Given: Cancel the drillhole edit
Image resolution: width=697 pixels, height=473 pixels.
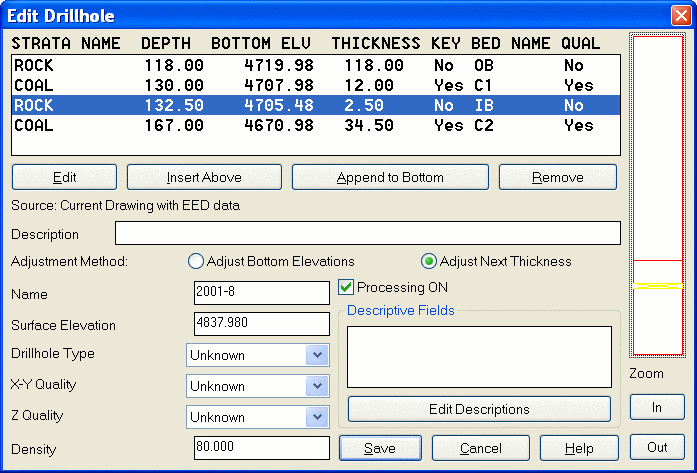Looking at the screenshot, I should pyautogui.click(x=481, y=448).
